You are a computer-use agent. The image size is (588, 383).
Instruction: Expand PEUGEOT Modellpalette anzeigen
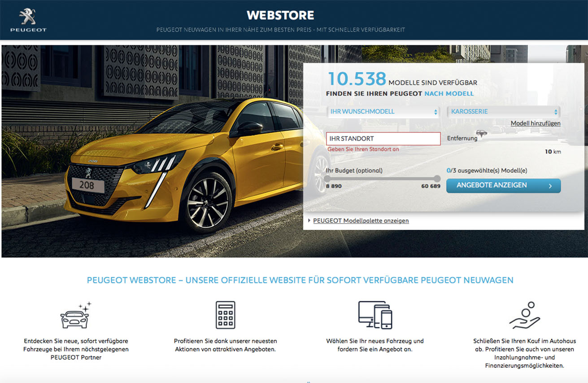pos(361,220)
